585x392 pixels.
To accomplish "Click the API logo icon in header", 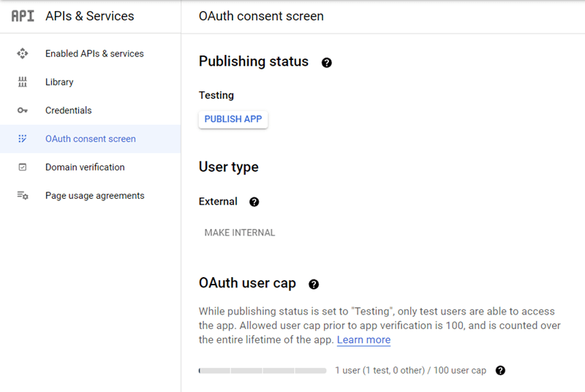I will tap(23, 16).
